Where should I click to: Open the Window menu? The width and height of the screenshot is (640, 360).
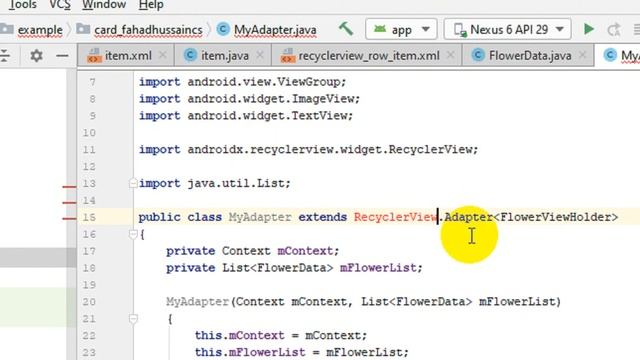104,5
